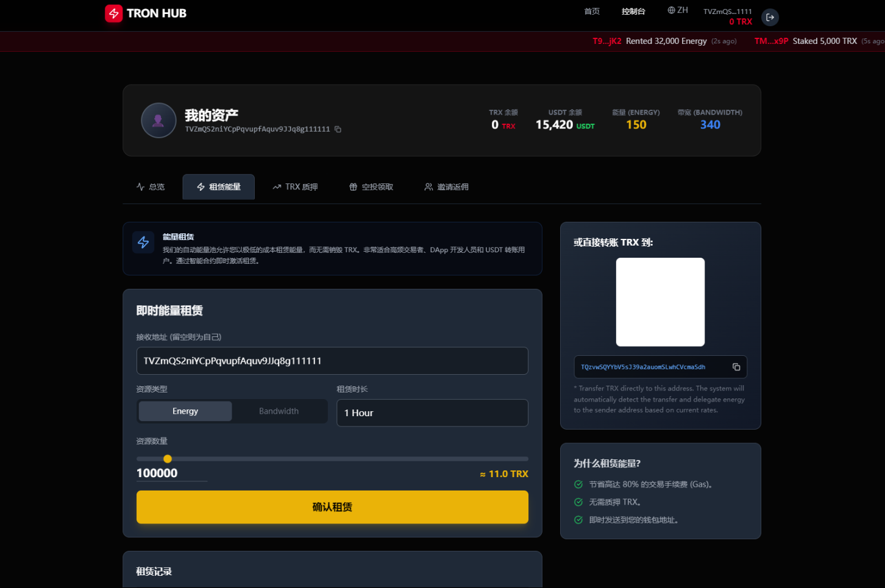Copy my wallet address under 我的资产
885x588 pixels.
[338, 129]
